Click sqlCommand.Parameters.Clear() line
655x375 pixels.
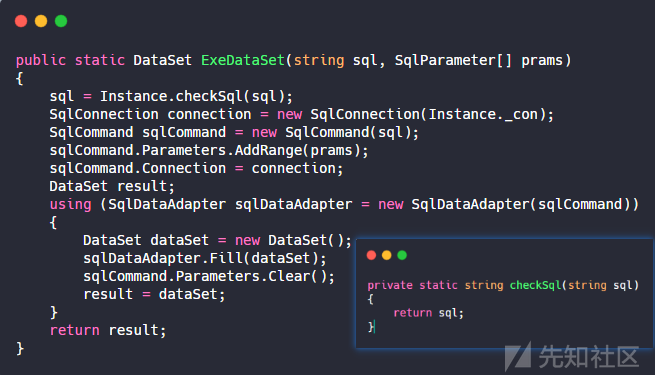click(x=209, y=276)
